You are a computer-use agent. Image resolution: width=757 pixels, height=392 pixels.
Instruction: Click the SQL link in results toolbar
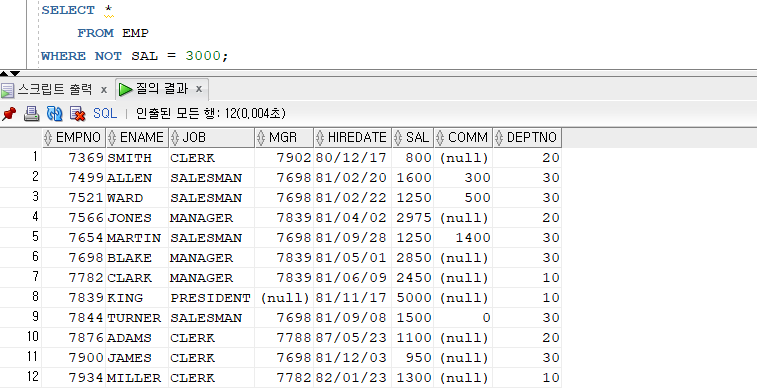105,113
